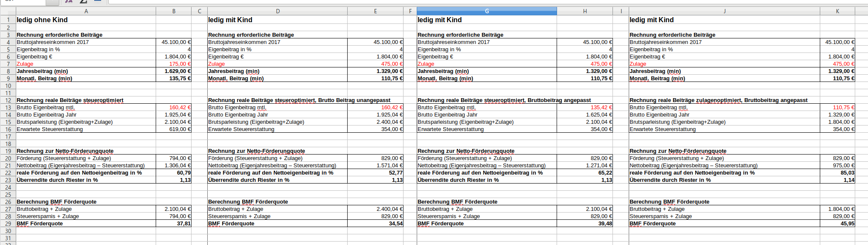Click the bold value '1,14'
Image resolution: width=868 pixels, height=245 pixels.
tap(849, 180)
